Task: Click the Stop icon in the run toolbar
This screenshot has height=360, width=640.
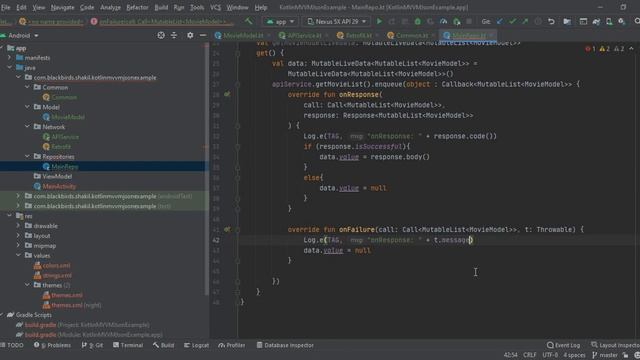Action: 469,21
